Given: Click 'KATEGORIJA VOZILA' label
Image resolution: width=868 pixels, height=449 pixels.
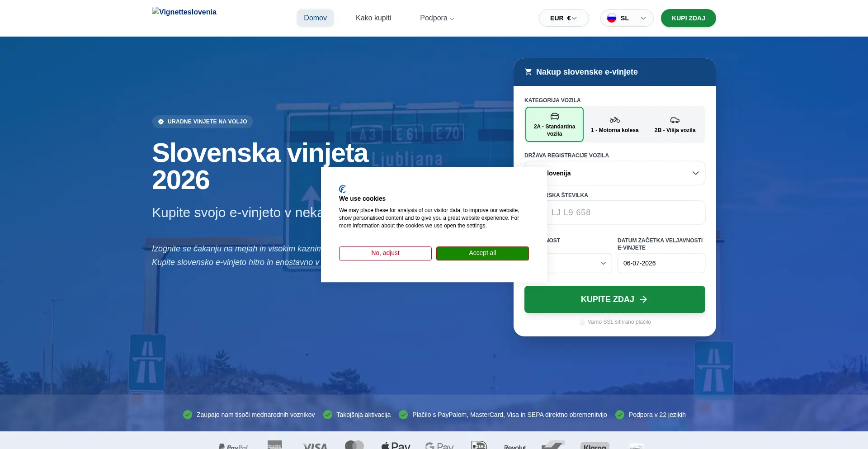Looking at the screenshot, I should (x=552, y=100).
